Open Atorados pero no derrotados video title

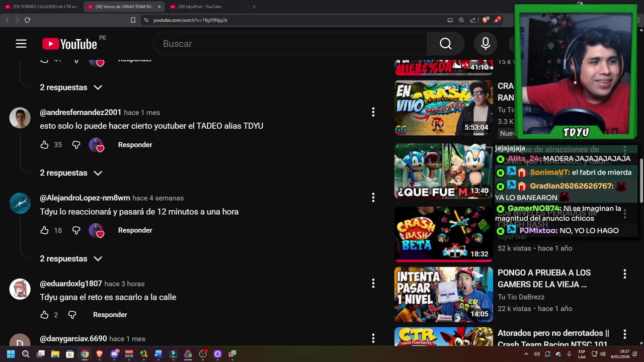[x=553, y=339]
